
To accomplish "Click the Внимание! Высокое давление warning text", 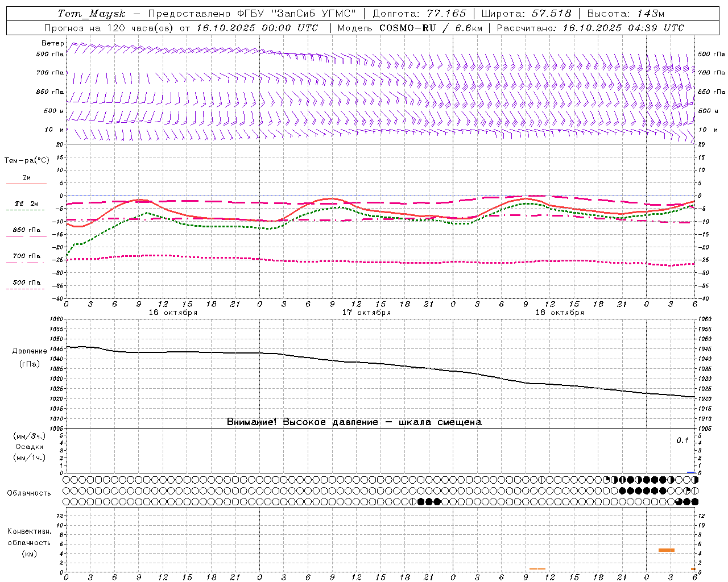I will pyautogui.click(x=354, y=422).
